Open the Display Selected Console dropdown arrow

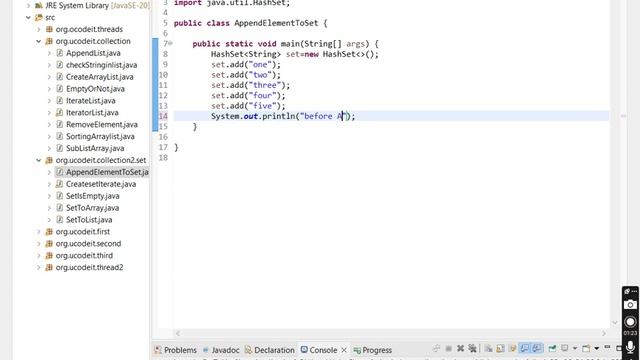pyautogui.click(x=575, y=349)
